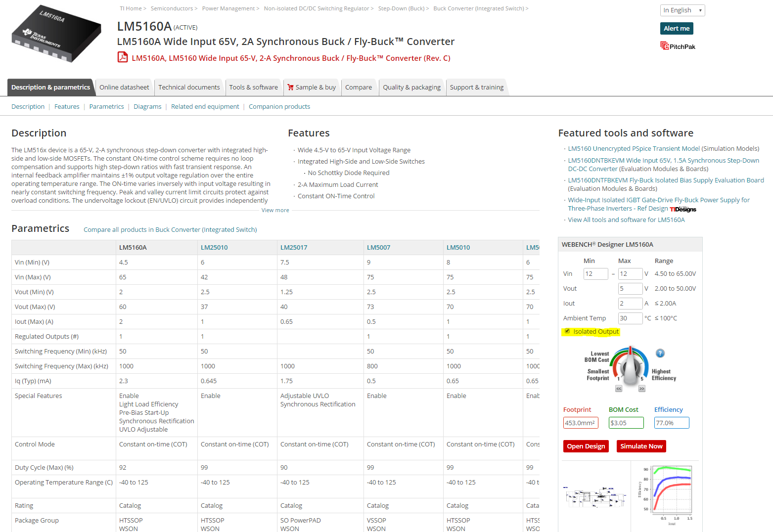This screenshot has height=532, width=773.
Task: Open the LM5007 column header link
Action: [378, 247]
